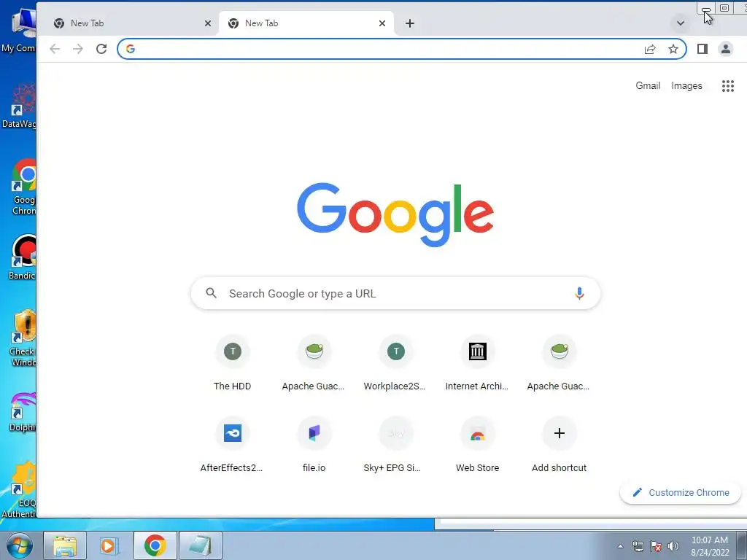747x560 pixels.
Task: Show hidden tray icons arrow
Action: click(x=620, y=546)
